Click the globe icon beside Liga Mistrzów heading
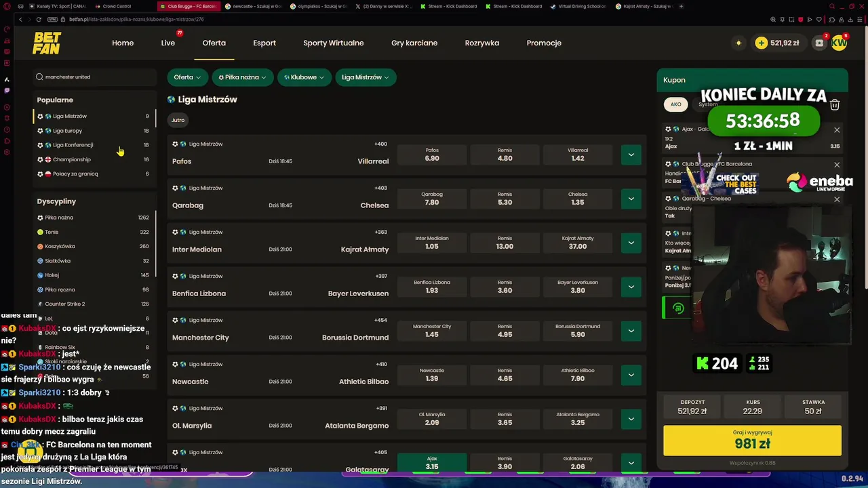Viewport: 868px width, 488px height. 171,100
